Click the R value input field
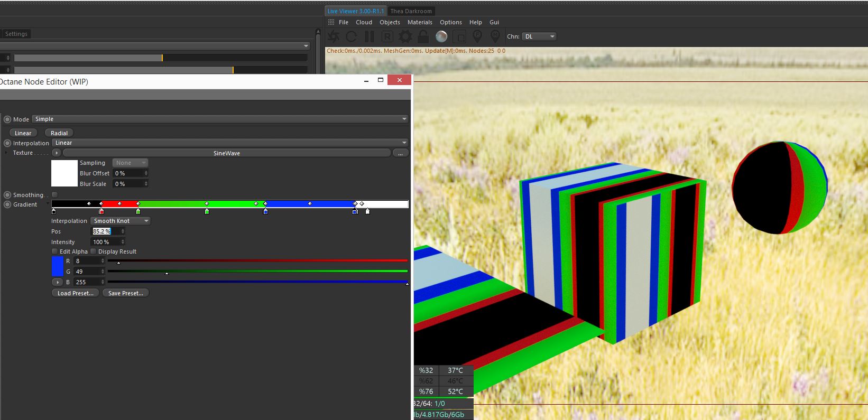 (89, 261)
